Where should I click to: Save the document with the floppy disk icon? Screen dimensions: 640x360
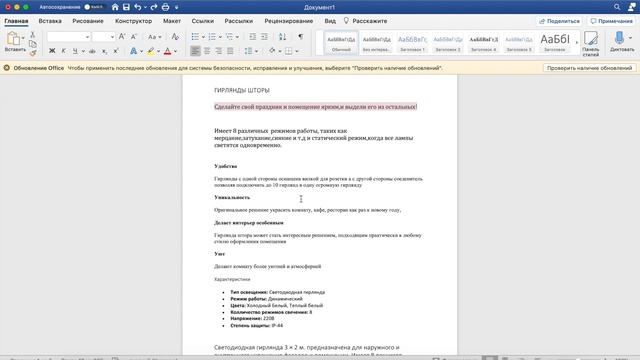pos(126,7)
